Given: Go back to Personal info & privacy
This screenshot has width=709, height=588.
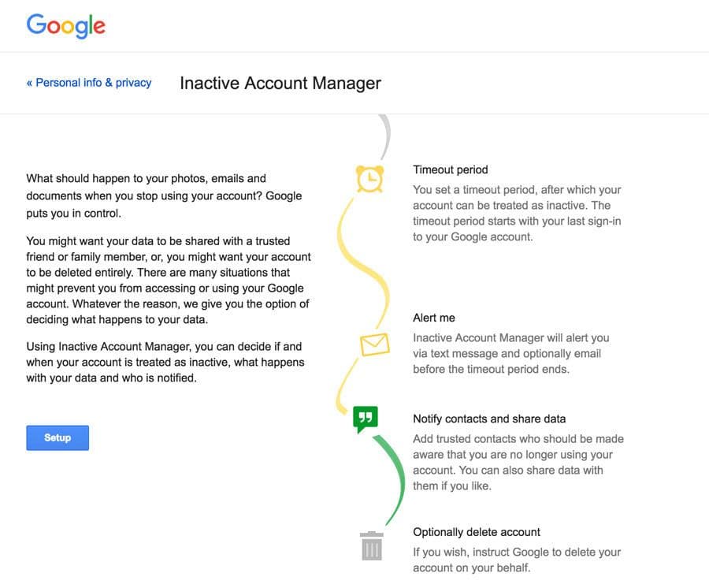Looking at the screenshot, I should point(89,83).
